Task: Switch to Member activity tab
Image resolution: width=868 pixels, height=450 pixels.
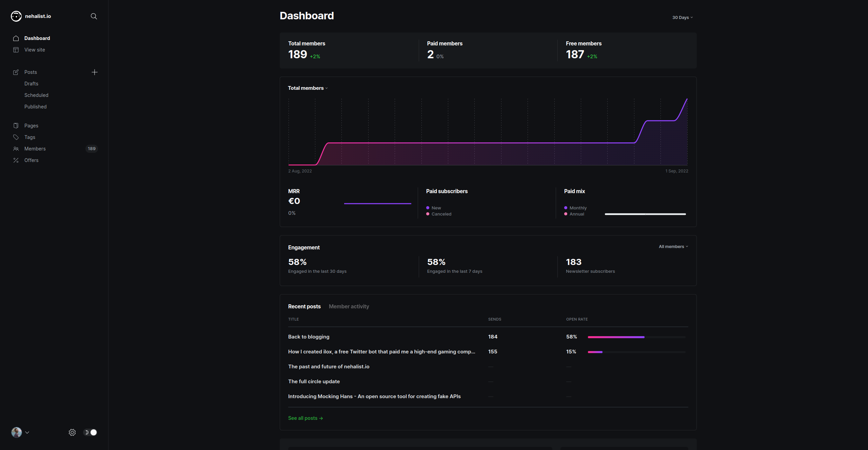Action: point(349,306)
